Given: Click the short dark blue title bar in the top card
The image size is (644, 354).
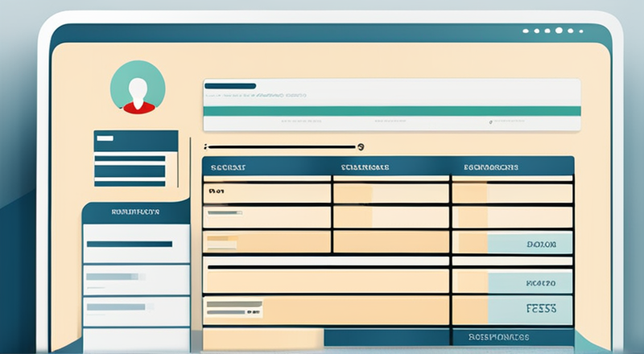Looking at the screenshot, I should (230, 86).
